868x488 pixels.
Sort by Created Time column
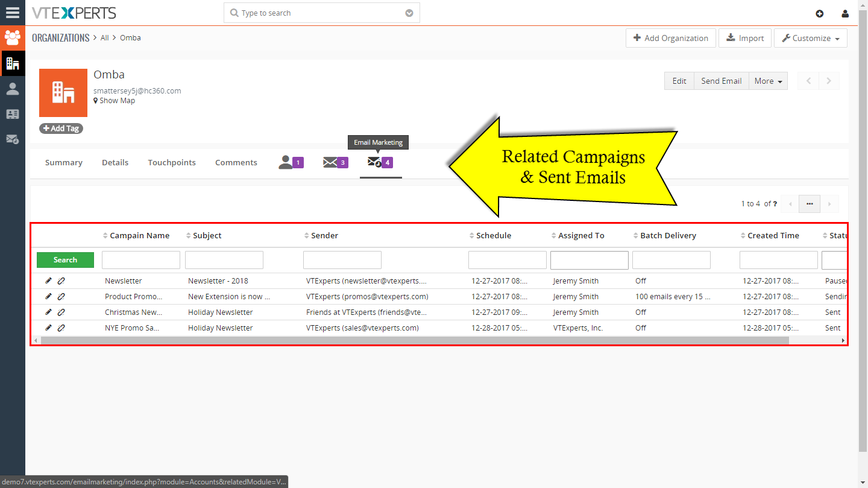point(770,235)
